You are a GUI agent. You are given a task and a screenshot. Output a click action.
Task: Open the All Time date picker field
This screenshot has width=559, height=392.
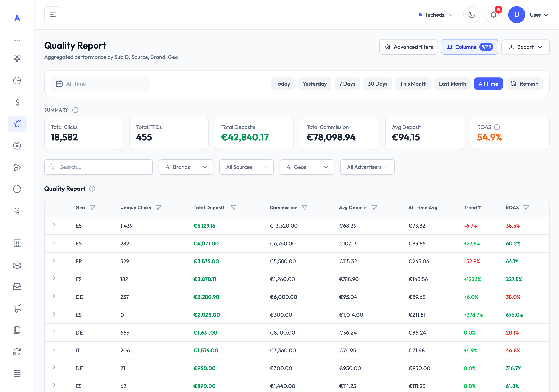click(100, 84)
